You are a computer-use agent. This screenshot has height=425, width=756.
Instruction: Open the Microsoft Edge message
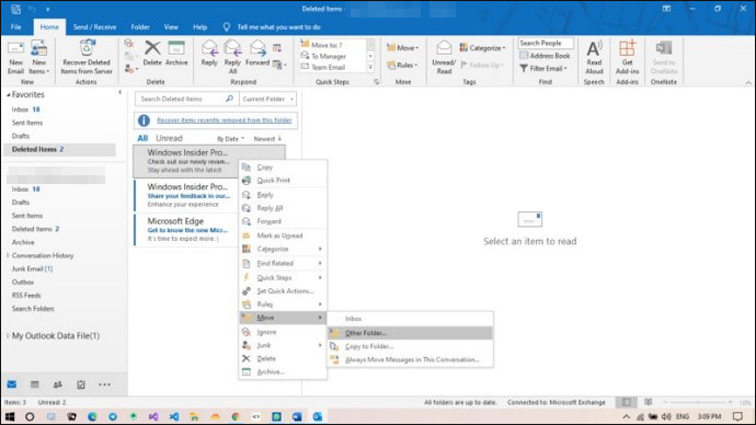(186, 230)
